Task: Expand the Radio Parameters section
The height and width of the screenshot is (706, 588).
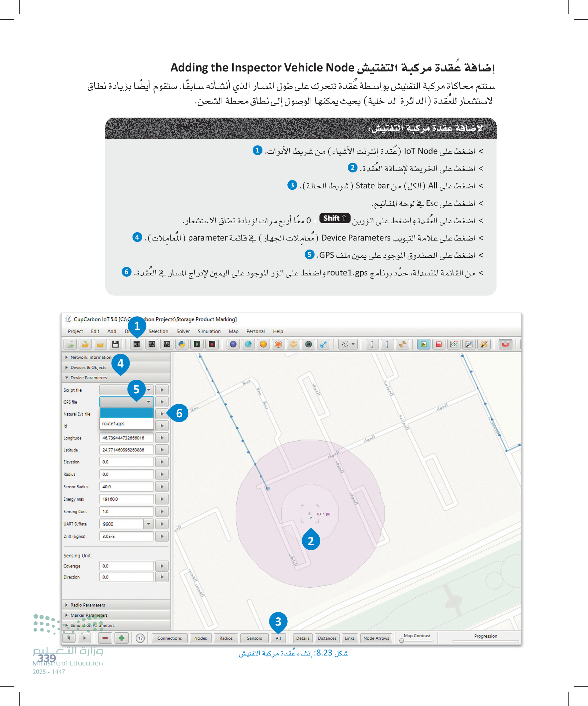Action: pos(87,605)
